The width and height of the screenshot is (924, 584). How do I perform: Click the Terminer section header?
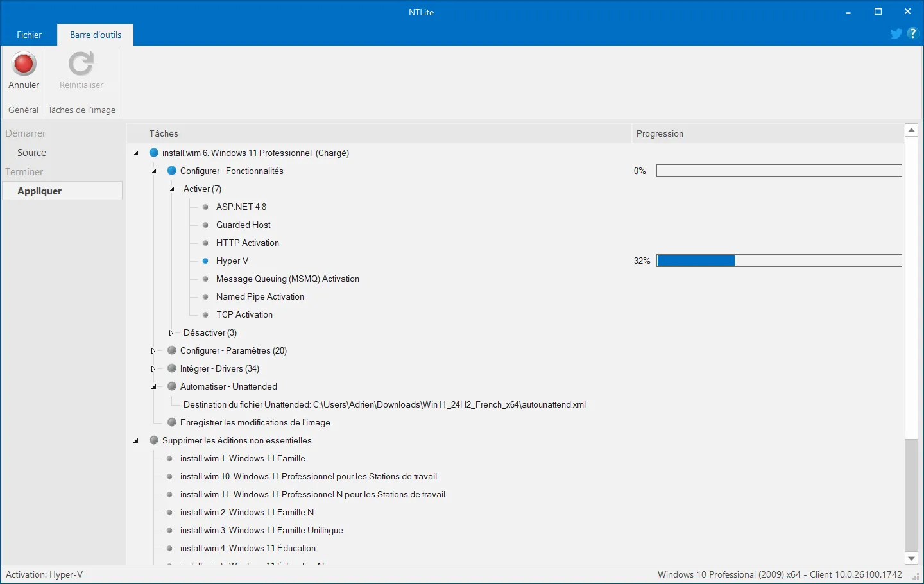[x=24, y=172]
